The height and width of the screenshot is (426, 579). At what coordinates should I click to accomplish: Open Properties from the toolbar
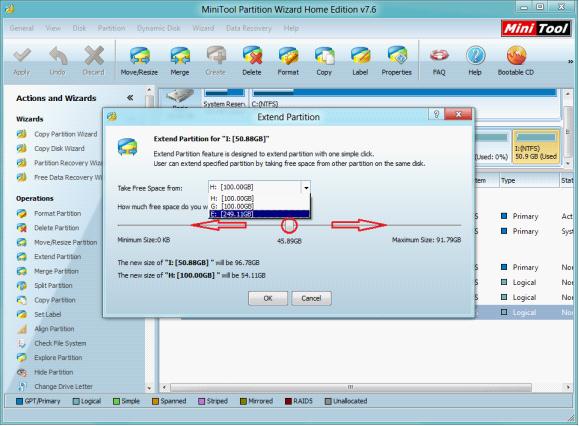[x=397, y=62]
